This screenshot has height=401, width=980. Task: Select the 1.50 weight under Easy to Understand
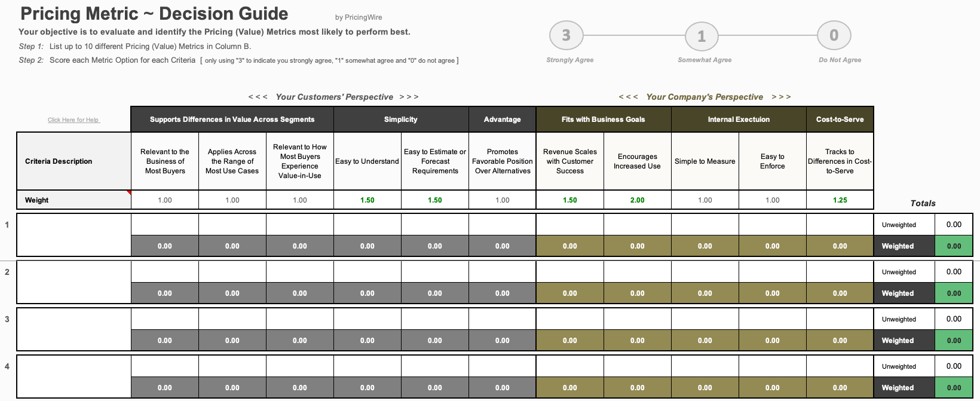(367, 200)
